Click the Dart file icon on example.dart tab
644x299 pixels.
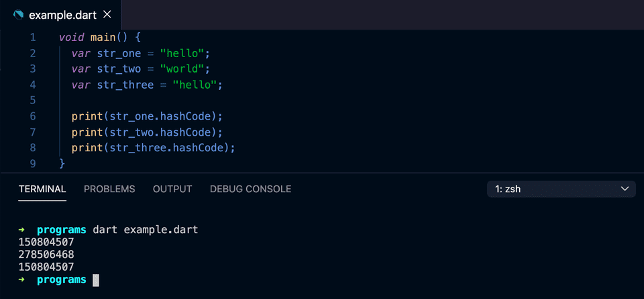tap(17, 14)
